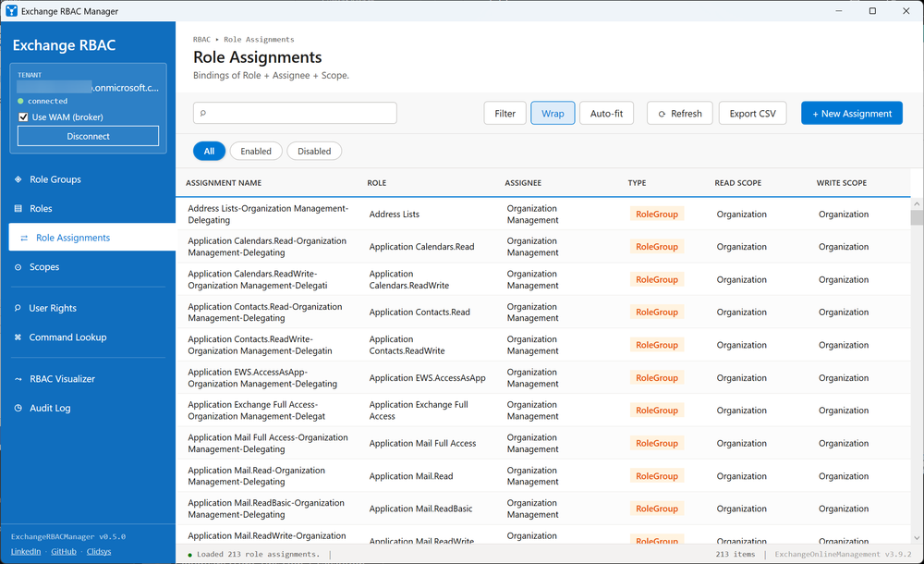The width and height of the screenshot is (924, 564).
Task: Click the table scrollbar up arrow
Action: pos(917,204)
